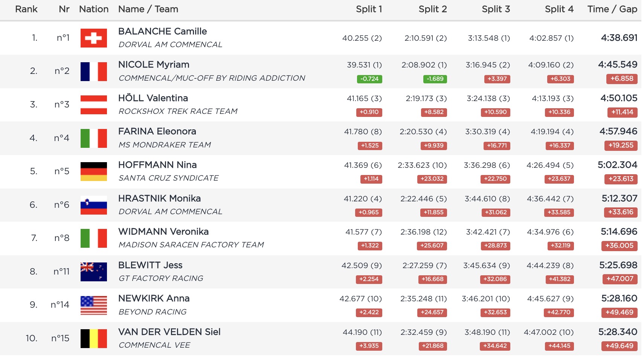
Task: Click the Belgium flag for VAN DER VELDEN
Action: click(93, 339)
